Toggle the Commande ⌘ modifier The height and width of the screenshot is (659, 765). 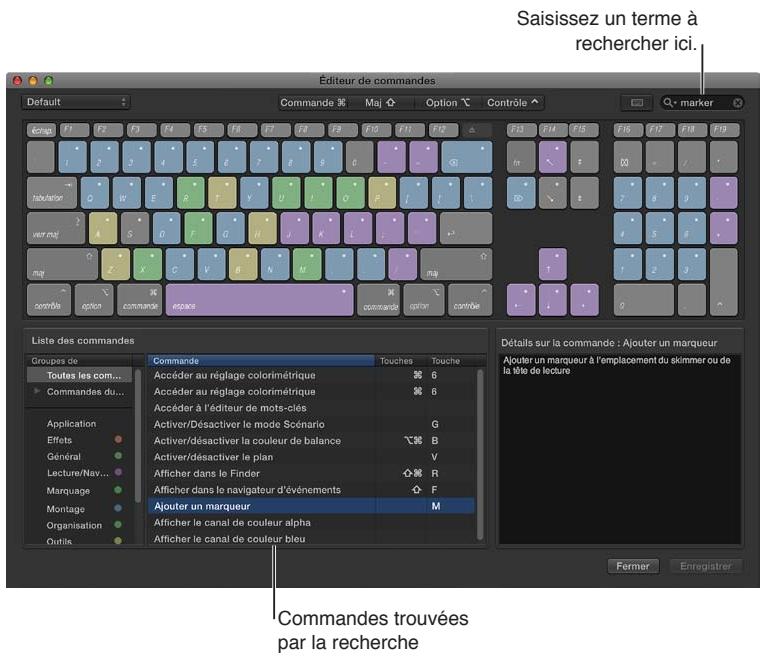313,102
